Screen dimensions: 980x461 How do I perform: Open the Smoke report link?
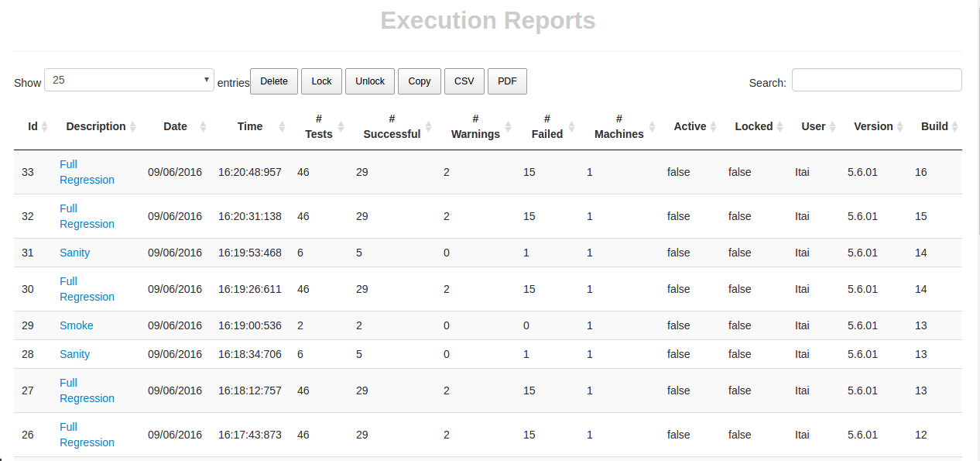tap(77, 325)
